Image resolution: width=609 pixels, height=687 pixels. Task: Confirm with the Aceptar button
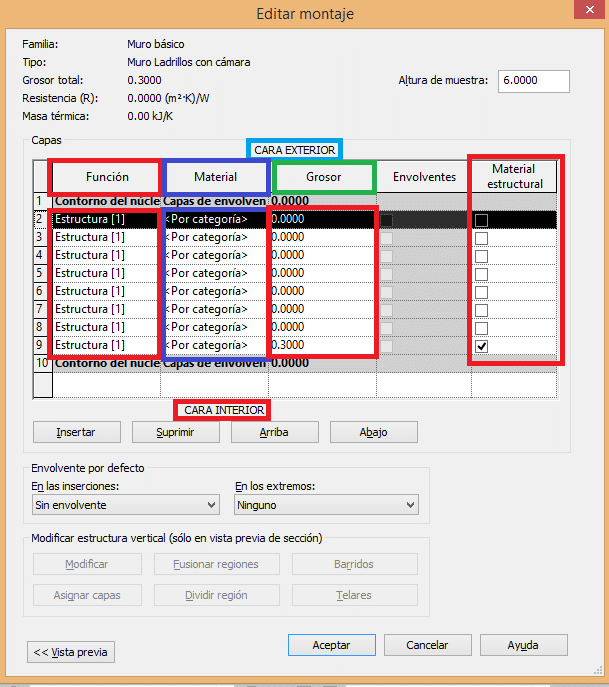tap(331, 645)
